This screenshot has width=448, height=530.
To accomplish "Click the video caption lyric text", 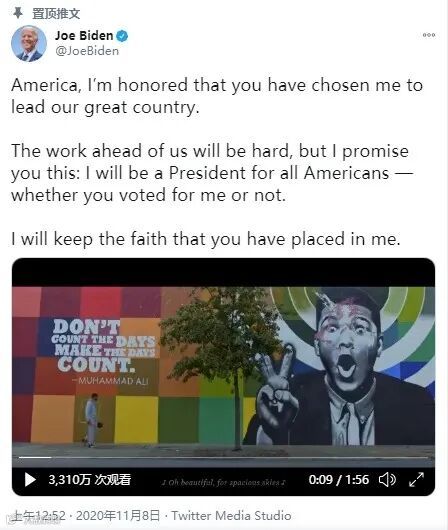I will tap(223, 482).
